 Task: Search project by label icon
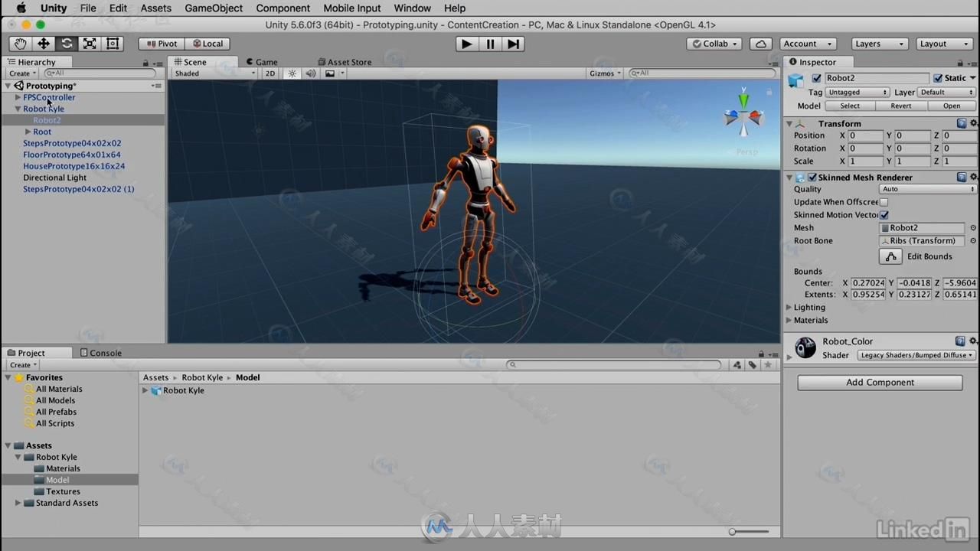(x=753, y=365)
